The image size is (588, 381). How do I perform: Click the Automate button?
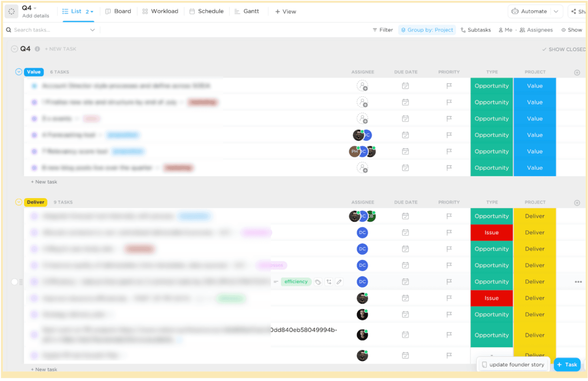point(529,11)
